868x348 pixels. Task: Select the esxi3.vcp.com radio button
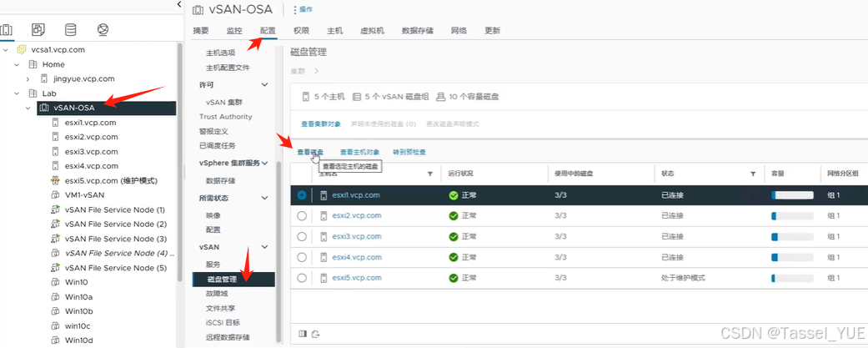click(302, 237)
